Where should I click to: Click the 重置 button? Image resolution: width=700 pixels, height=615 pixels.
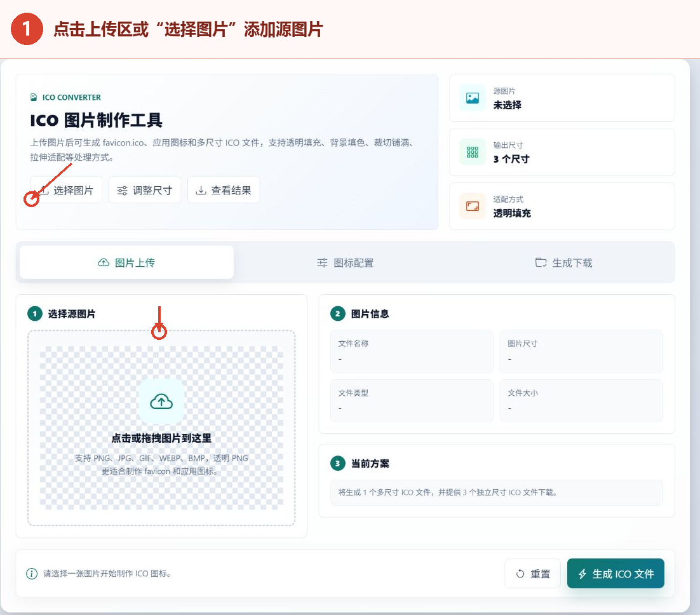532,574
